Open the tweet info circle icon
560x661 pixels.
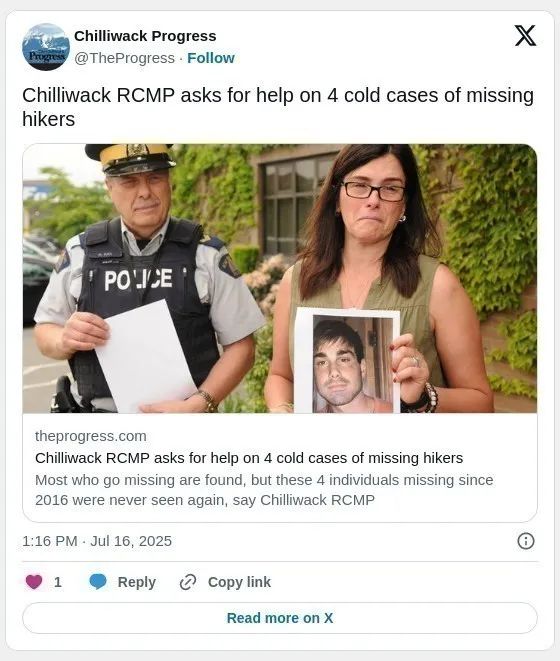pyautogui.click(x=525, y=541)
